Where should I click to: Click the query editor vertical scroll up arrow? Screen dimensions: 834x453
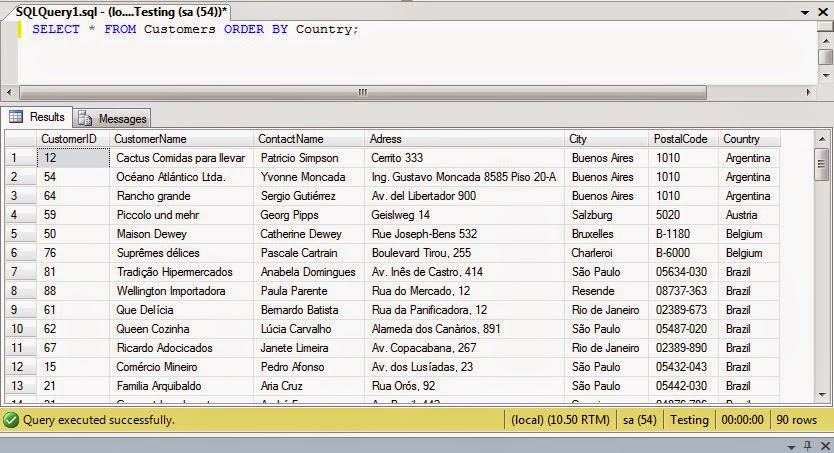pyautogui.click(x=825, y=39)
